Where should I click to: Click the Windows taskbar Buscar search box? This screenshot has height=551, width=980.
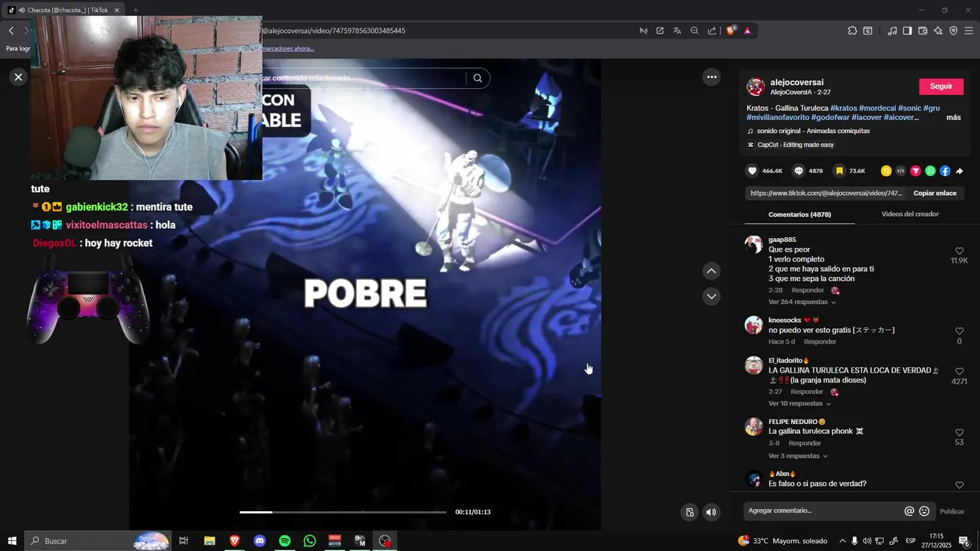[x=98, y=541]
